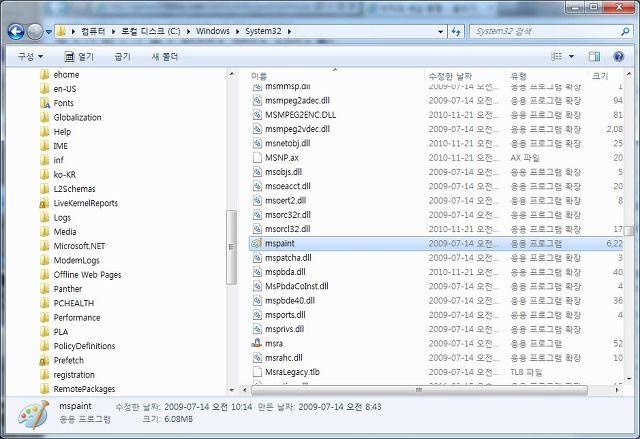Click the 새 폴더 new folder button

[165, 57]
